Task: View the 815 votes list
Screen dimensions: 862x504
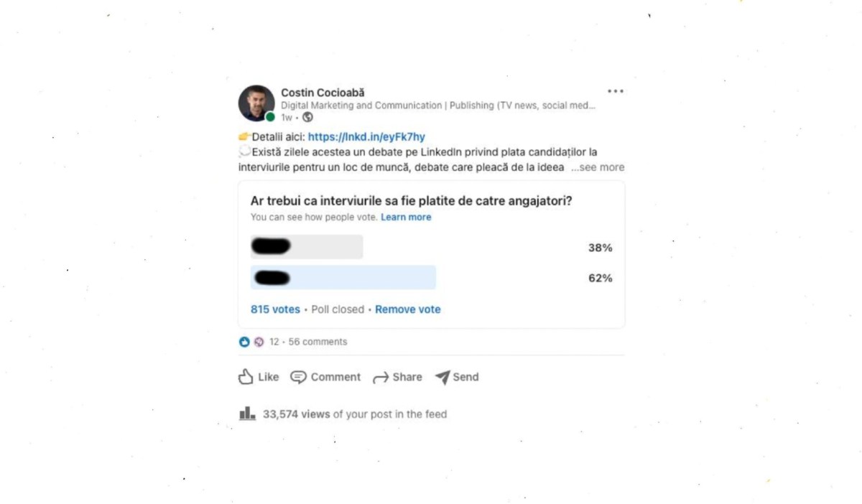Action: (275, 309)
